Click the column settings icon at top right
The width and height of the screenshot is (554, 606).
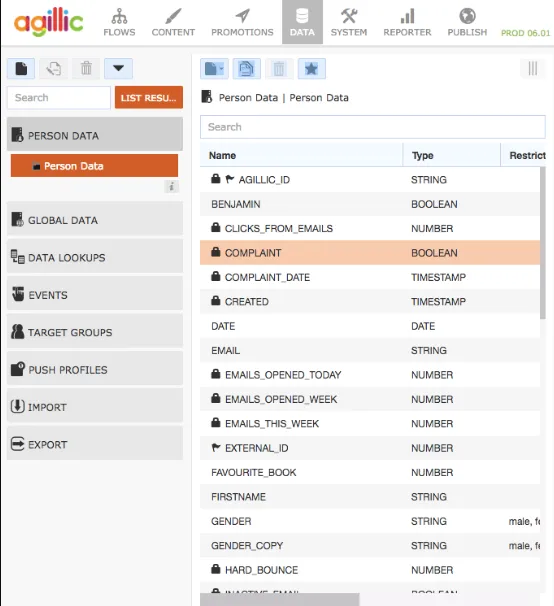click(x=533, y=69)
